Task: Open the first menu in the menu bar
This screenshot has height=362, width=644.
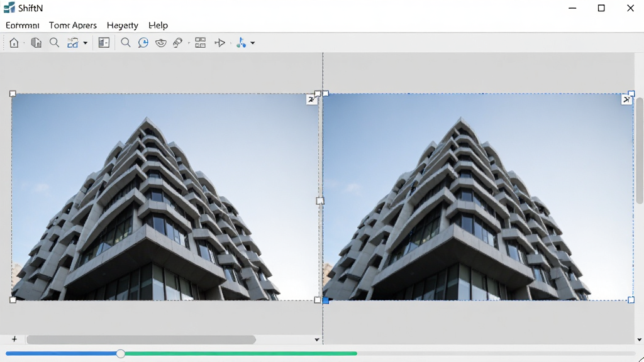Action: click(23, 25)
